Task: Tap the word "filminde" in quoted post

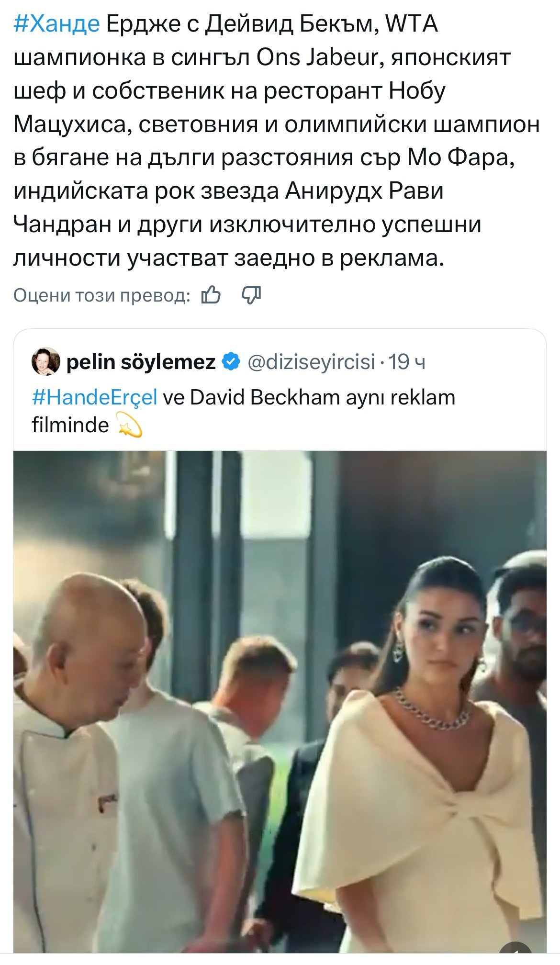Action: (70, 425)
